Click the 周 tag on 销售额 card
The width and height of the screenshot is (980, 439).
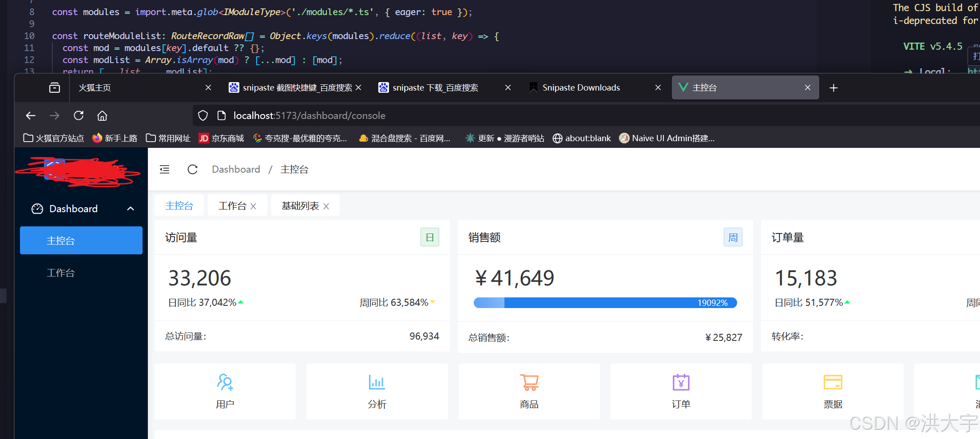733,237
